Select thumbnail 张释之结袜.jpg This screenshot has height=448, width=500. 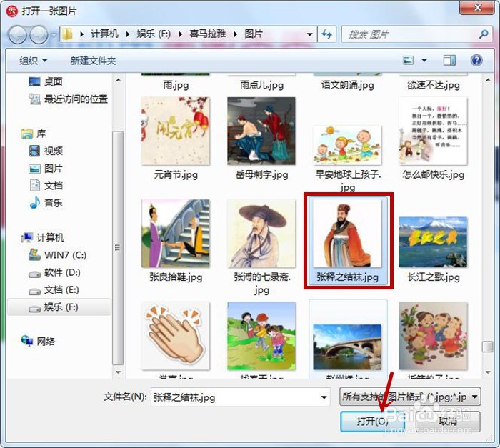[x=348, y=233]
